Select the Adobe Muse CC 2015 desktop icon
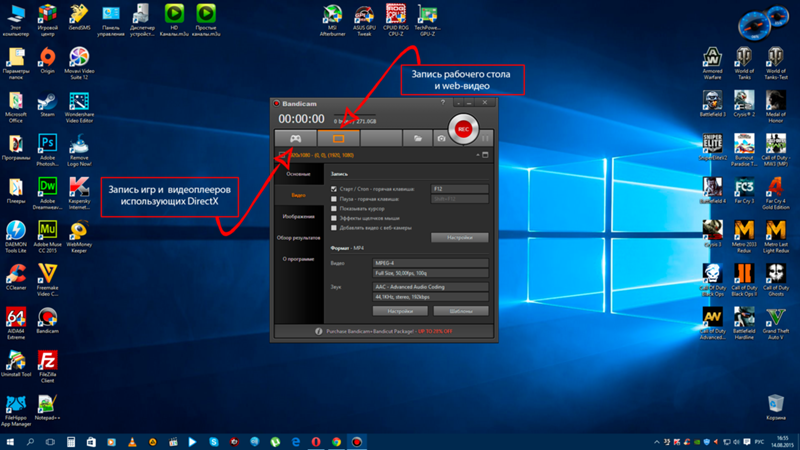Screen dimensions: 800x450 (47, 237)
